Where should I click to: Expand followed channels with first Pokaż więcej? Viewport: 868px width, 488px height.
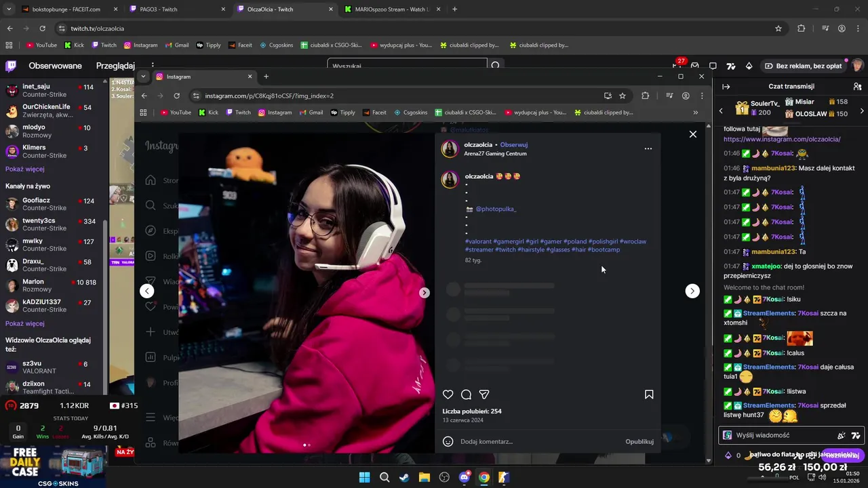pos(24,169)
